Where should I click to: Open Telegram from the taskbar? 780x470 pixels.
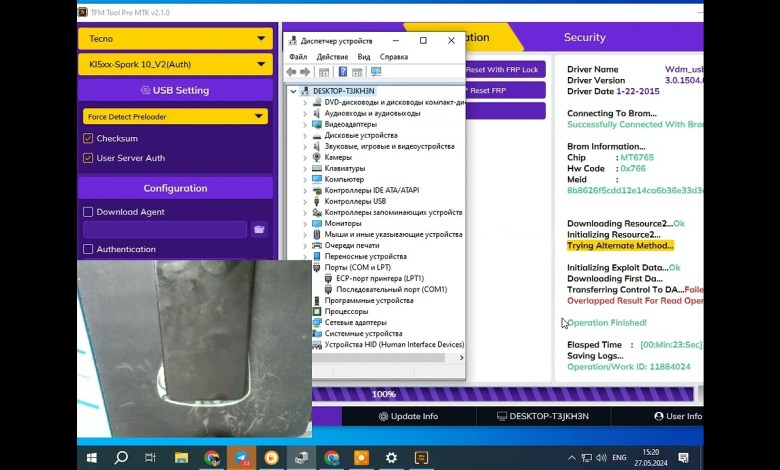click(x=242, y=458)
